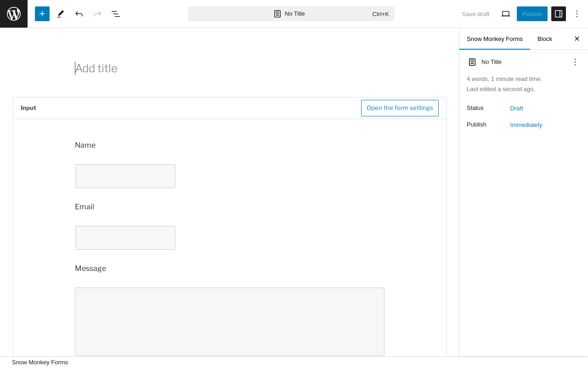The height and width of the screenshot is (368, 588).
Task: Switch to the Snow Monkey Forms tab
Action: pos(495,39)
